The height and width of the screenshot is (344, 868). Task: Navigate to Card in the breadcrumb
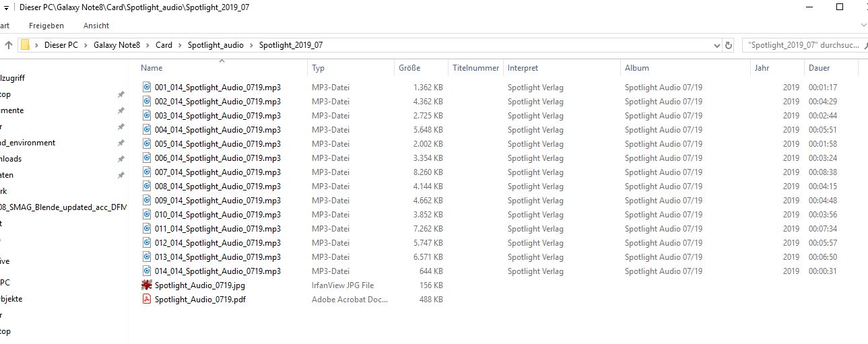[164, 45]
